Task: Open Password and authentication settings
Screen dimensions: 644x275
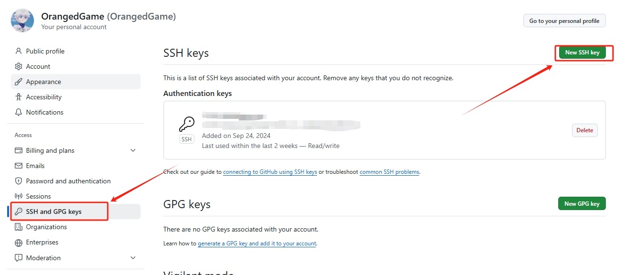Action: (68, 181)
